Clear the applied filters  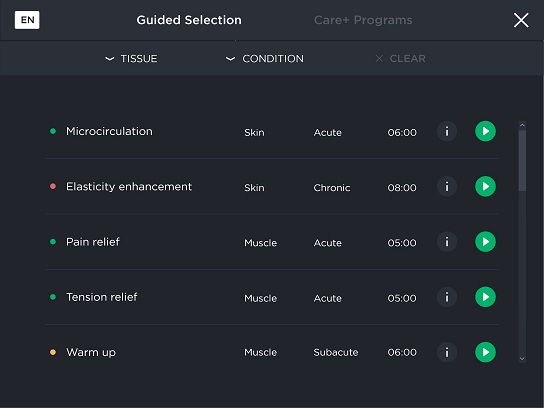pos(400,59)
